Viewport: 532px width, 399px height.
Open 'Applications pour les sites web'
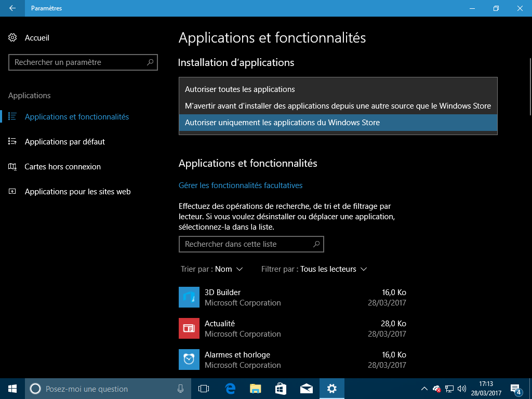77,192
